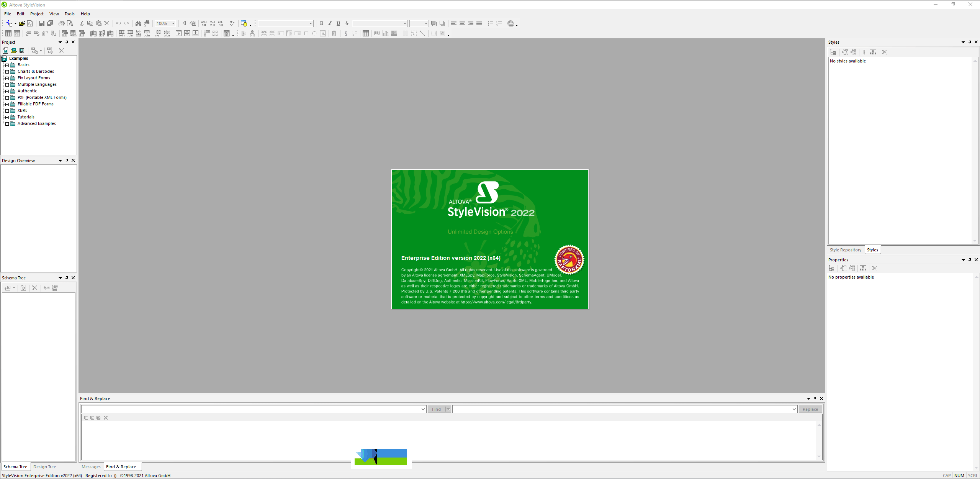Click the Save floppy disk icon
The height and width of the screenshot is (479, 980).
pos(41,23)
